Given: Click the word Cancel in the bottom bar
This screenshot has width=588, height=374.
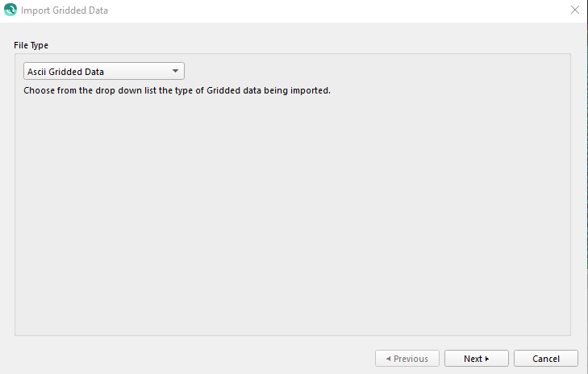Looking at the screenshot, I should [x=546, y=359].
